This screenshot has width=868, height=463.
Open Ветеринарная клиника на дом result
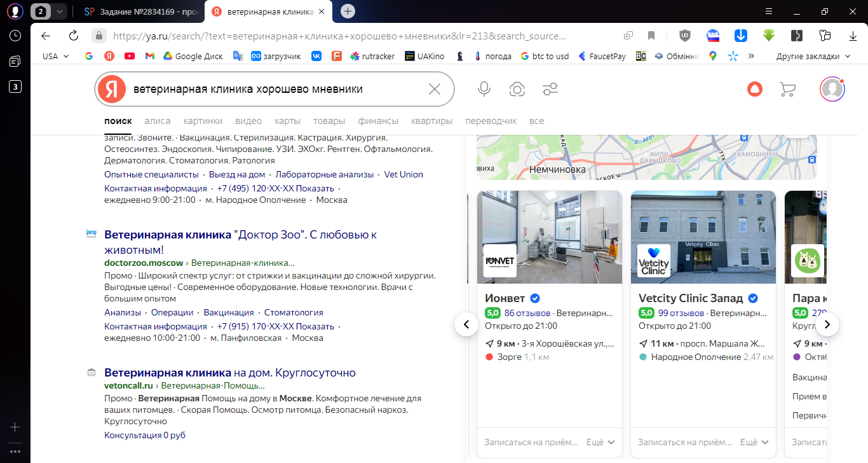(230, 373)
